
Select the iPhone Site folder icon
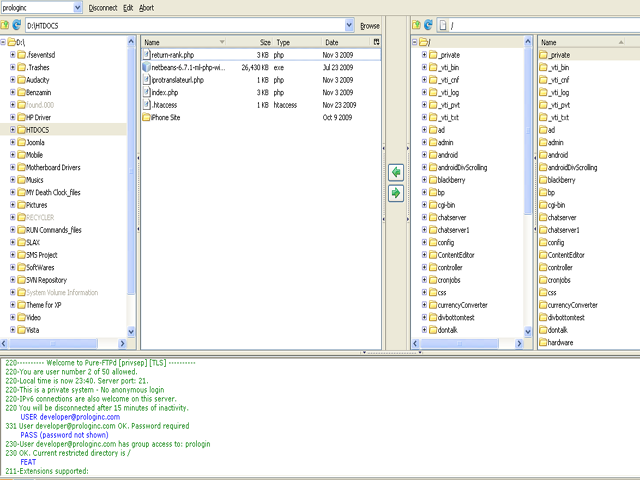147,117
